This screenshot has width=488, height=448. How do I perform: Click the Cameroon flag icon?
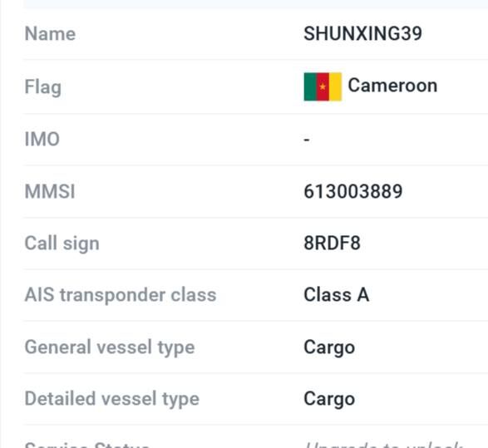point(323,86)
